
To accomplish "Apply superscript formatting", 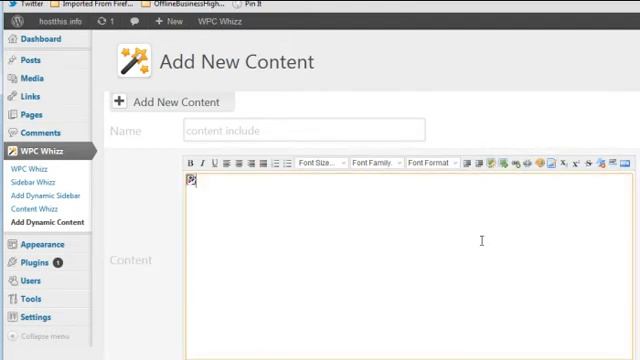I will pyautogui.click(x=576, y=163).
